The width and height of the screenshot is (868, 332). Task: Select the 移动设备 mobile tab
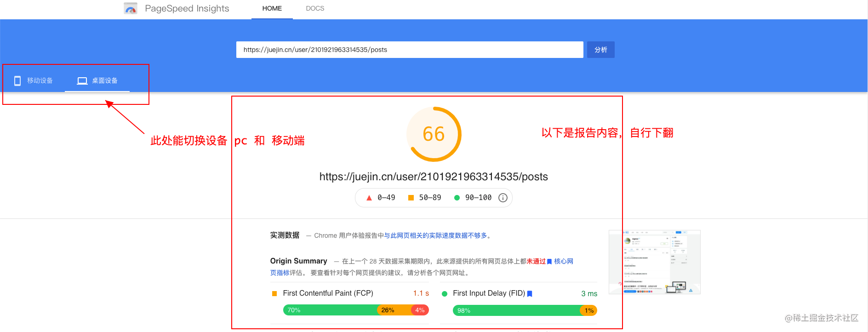pyautogui.click(x=34, y=81)
